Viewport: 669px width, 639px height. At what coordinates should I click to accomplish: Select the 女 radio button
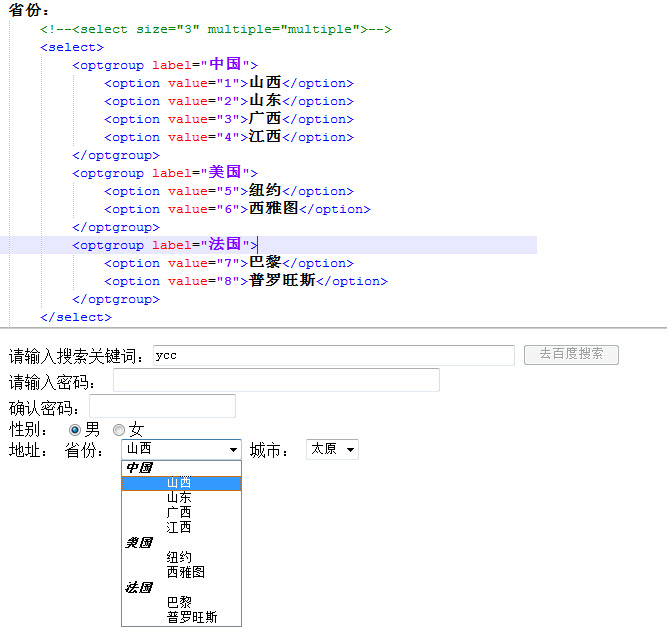tap(119, 430)
